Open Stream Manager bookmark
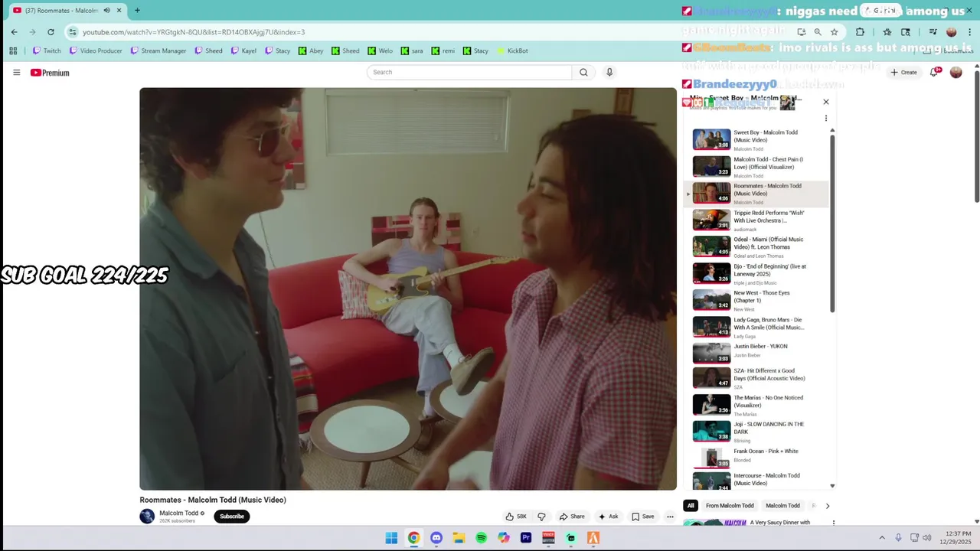This screenshot has width=980, height=551. point(158,51)
